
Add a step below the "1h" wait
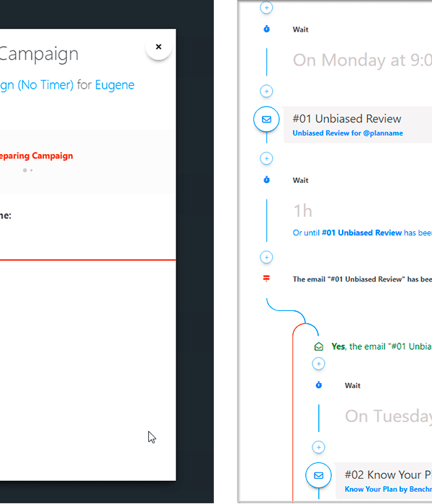click(x=266, y=257)
